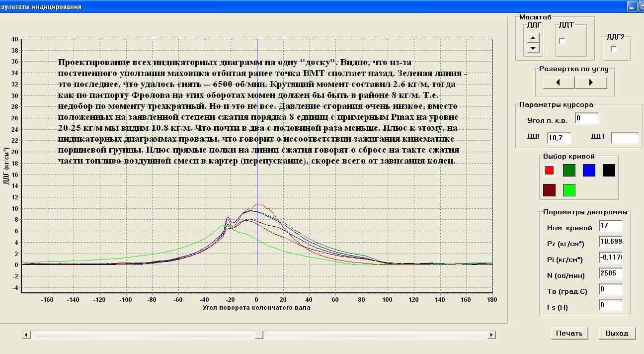Choose the blue curve swatch
Viewport: 644px width, 354px height.
pos(589,171)
